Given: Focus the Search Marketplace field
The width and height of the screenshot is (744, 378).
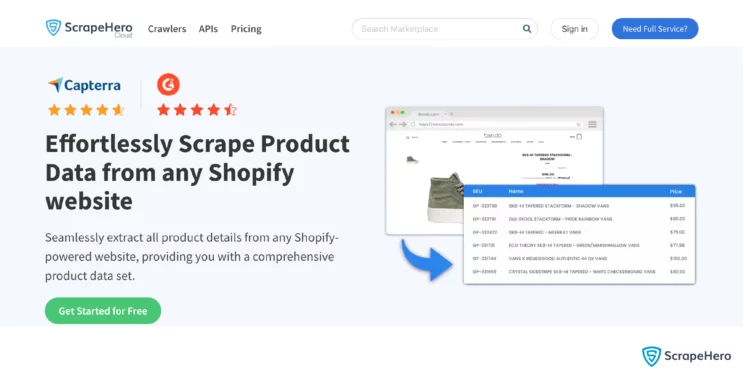Looking at the screenshot, I should coord(444,29).
